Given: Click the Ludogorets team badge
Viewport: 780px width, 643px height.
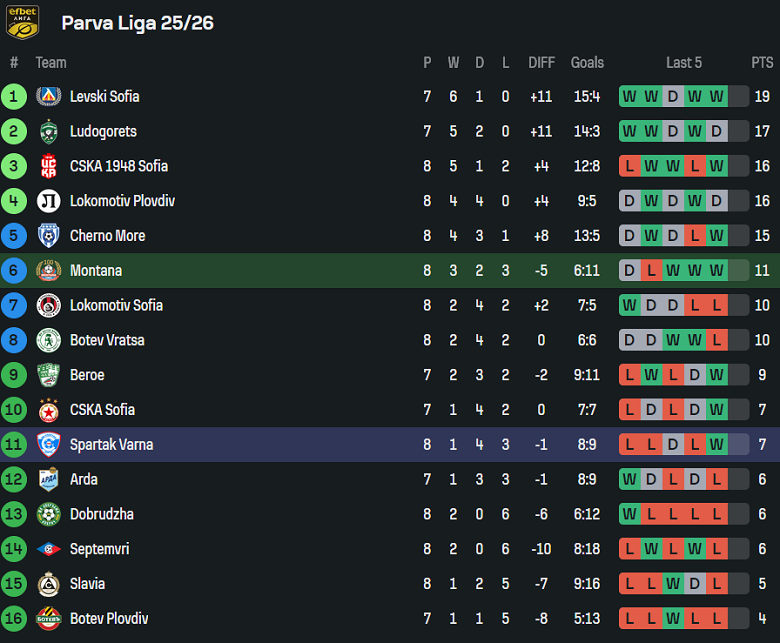Looking at the screenshot, I should pyautogui.click(x=48, y=132).
